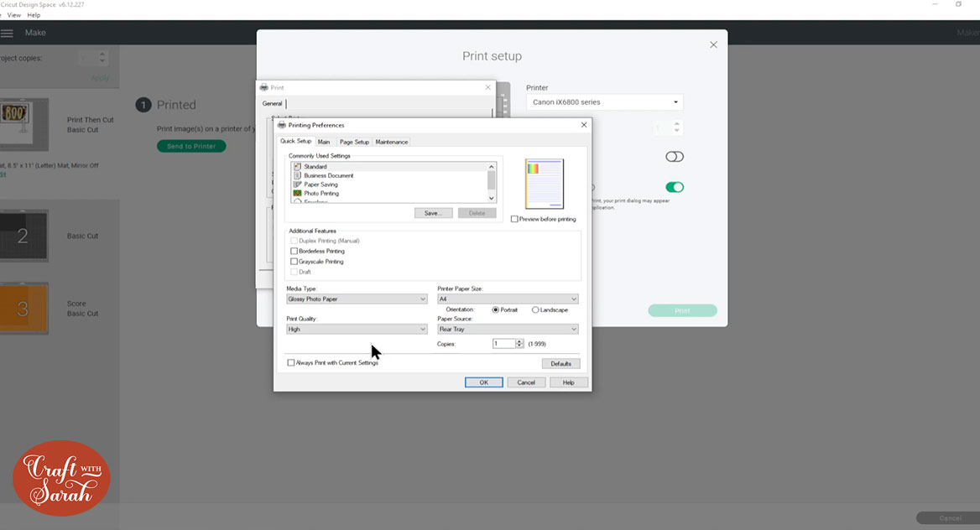Open the Paper Source dropdown

pos(508,330)
